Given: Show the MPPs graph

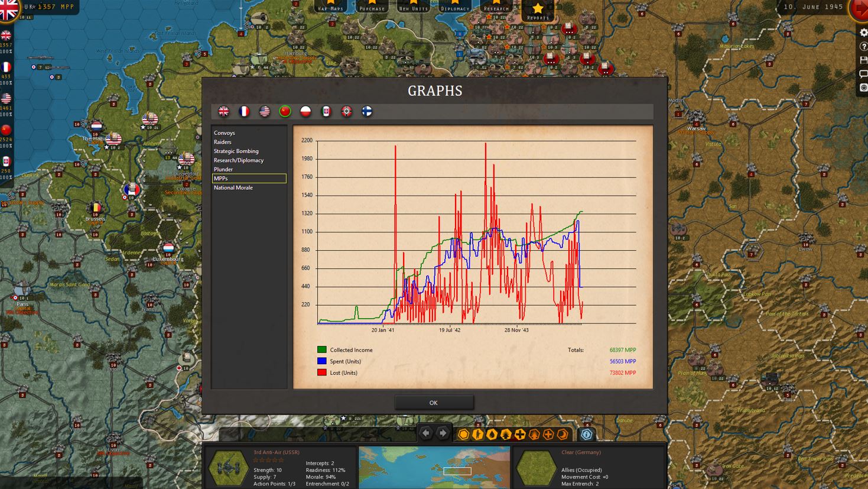Looking at the screenshot, I should pyautogui.click(x=249, y=179).
